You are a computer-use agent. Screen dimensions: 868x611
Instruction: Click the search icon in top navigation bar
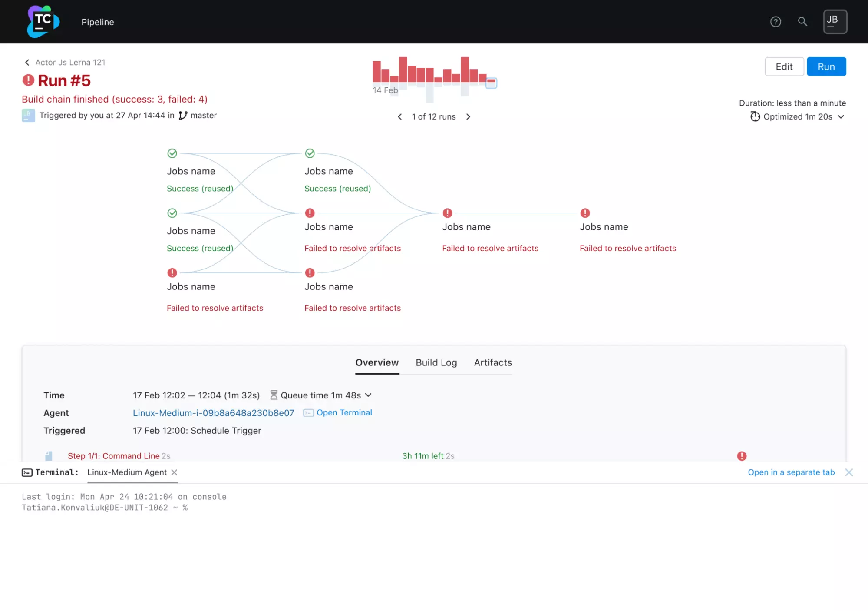(803, 21)
